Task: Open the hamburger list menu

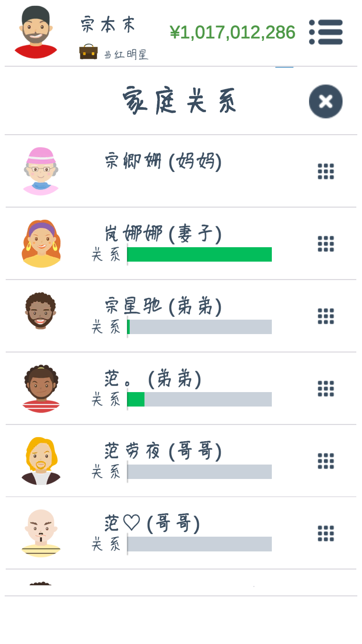Action: click(326, 32)
